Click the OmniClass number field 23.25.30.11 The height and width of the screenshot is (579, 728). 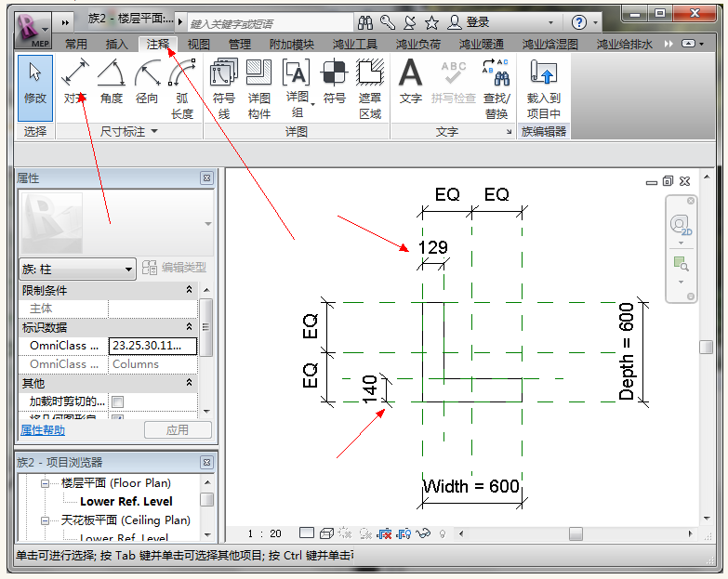click(153, 346)
